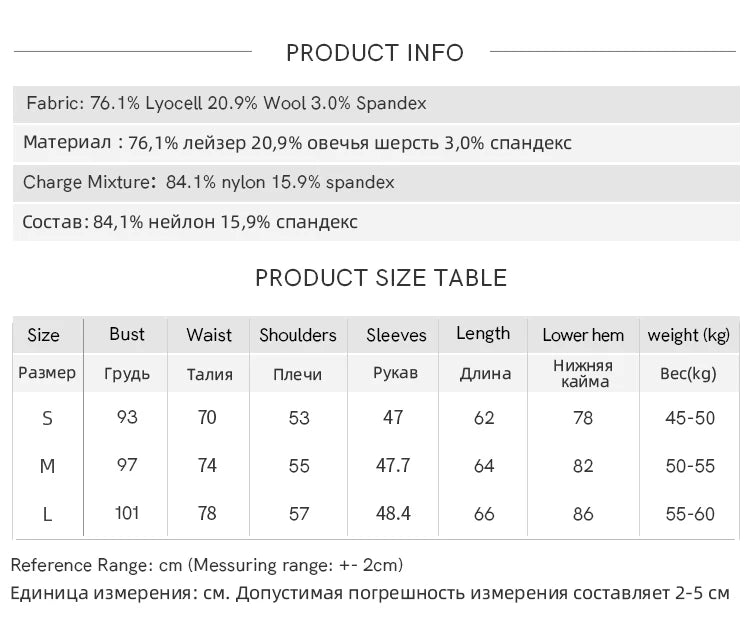Image resolution: width=750 pixels, height=630 pixels.
Task: Select the Size column header
Action: (x=44, y=335)
